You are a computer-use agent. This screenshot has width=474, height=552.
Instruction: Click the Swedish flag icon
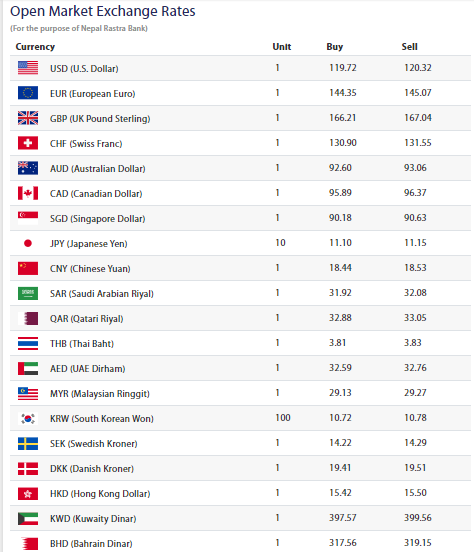tap(28, 444)
